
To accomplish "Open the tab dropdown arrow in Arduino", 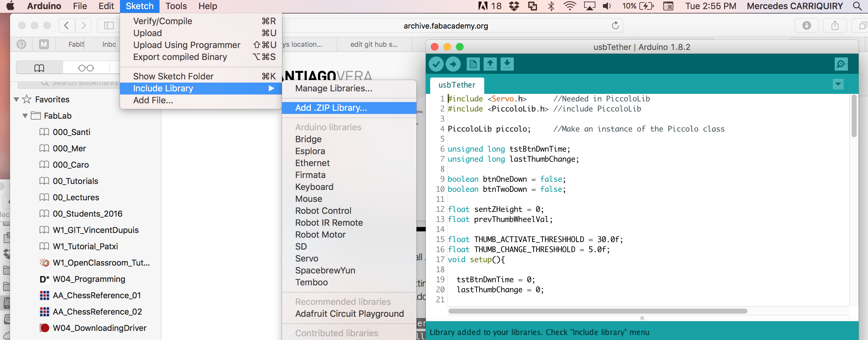I will 838,84.
